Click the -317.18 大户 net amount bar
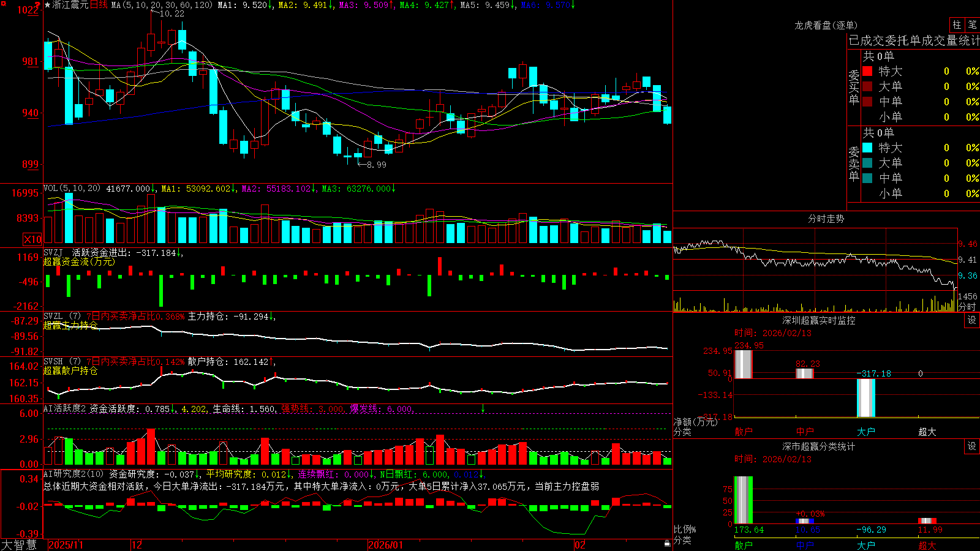This screenshot has height=551, width=980. point(866,398)
